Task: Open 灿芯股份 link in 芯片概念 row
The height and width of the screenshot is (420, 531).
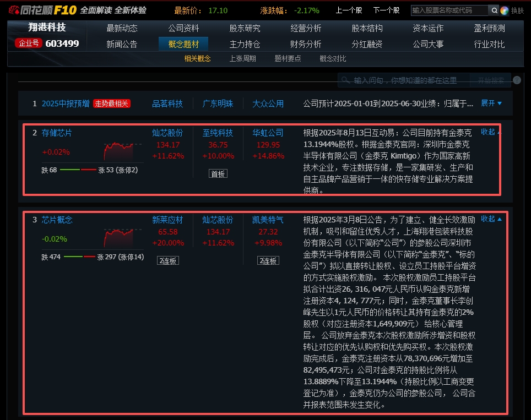Action: (218, 220)
